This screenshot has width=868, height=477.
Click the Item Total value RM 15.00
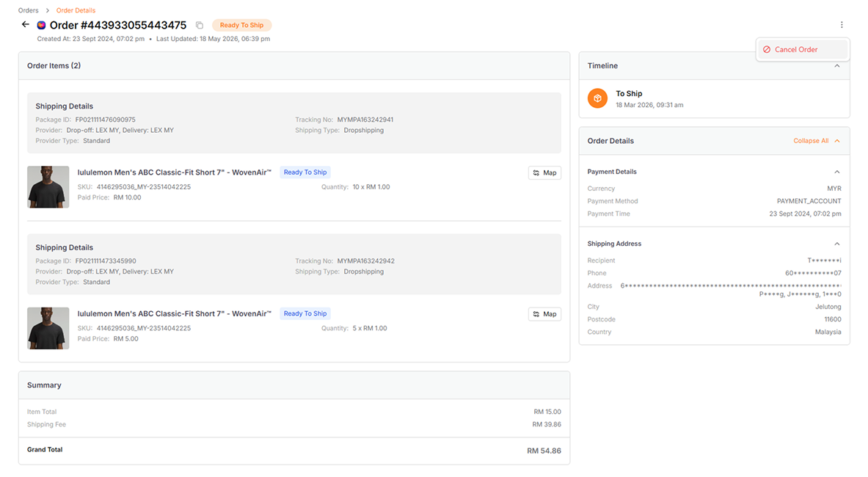coord(547,412)
